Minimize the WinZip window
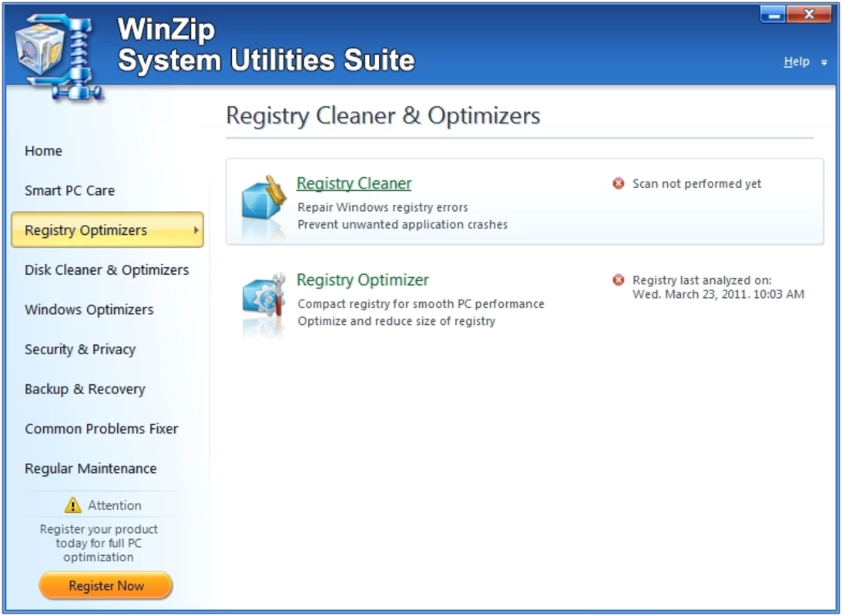 (x=773, y=15)
